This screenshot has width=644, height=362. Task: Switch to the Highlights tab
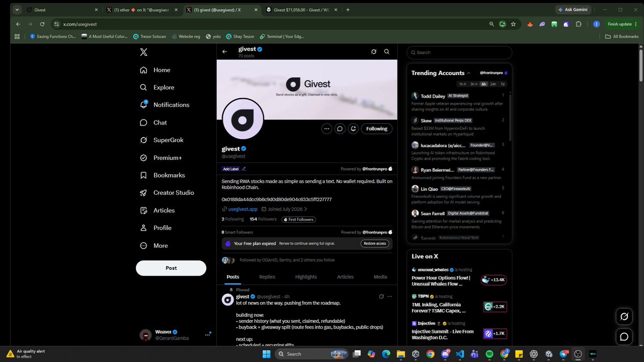pos(306,277)
